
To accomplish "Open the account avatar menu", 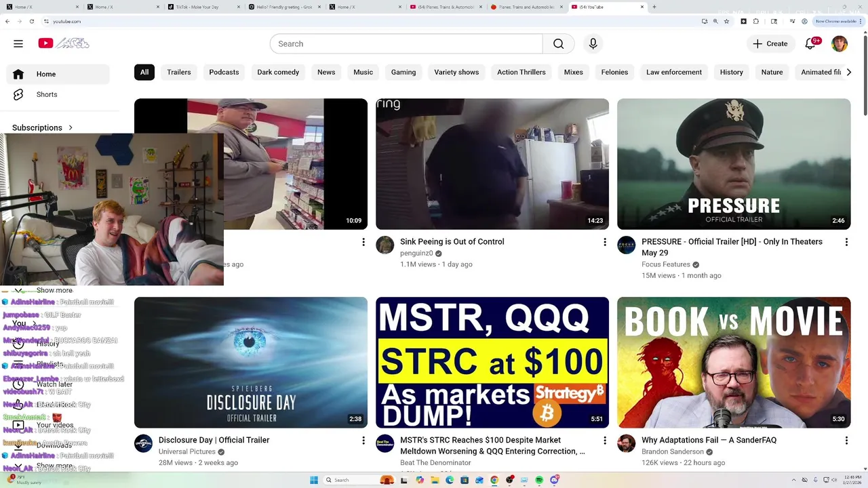I will (x=840, y=43).
